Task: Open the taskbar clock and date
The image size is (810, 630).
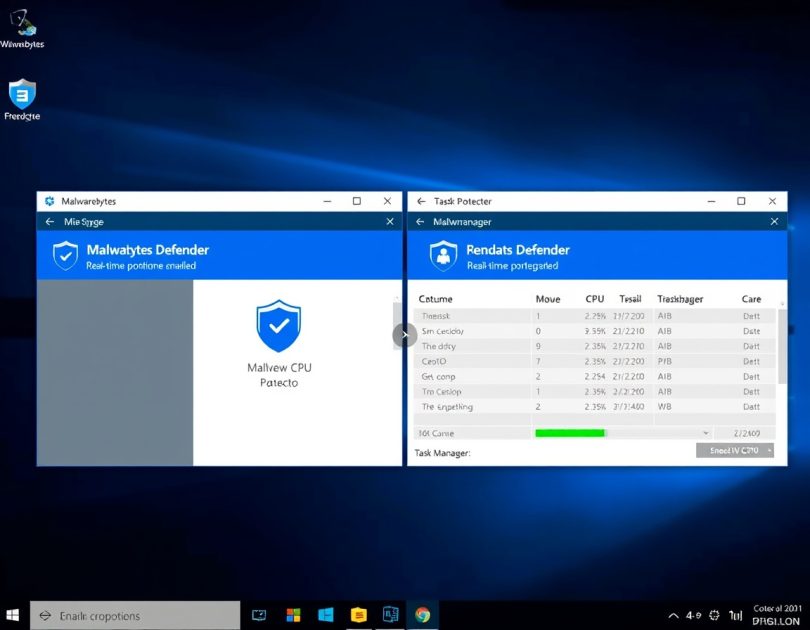Action: pos(777,615)
